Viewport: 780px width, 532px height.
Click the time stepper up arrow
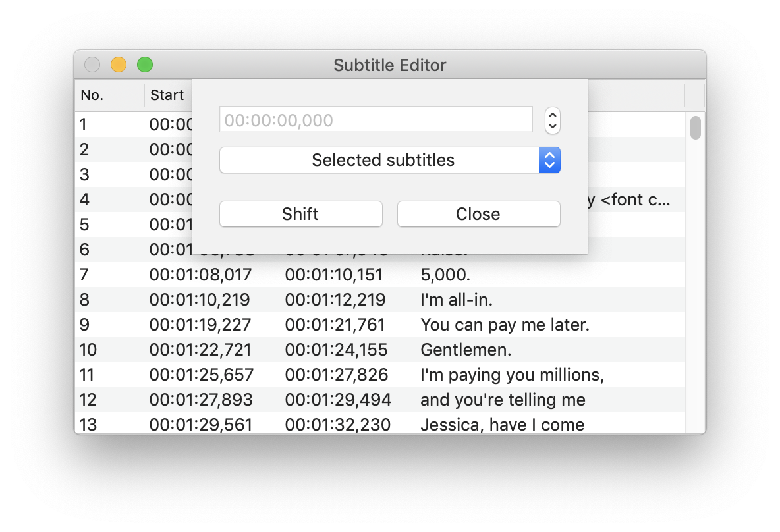[553, 115]
